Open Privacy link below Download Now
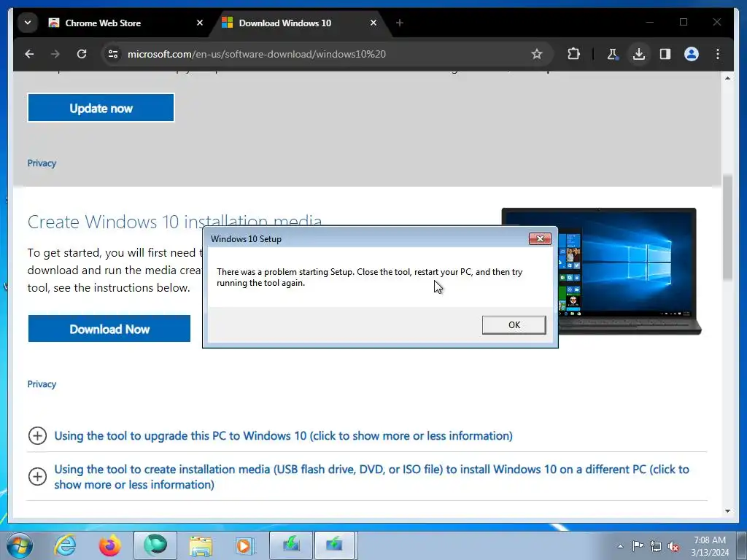The width and height of the screenshot is (747, 560). click(x=42, y=384)
